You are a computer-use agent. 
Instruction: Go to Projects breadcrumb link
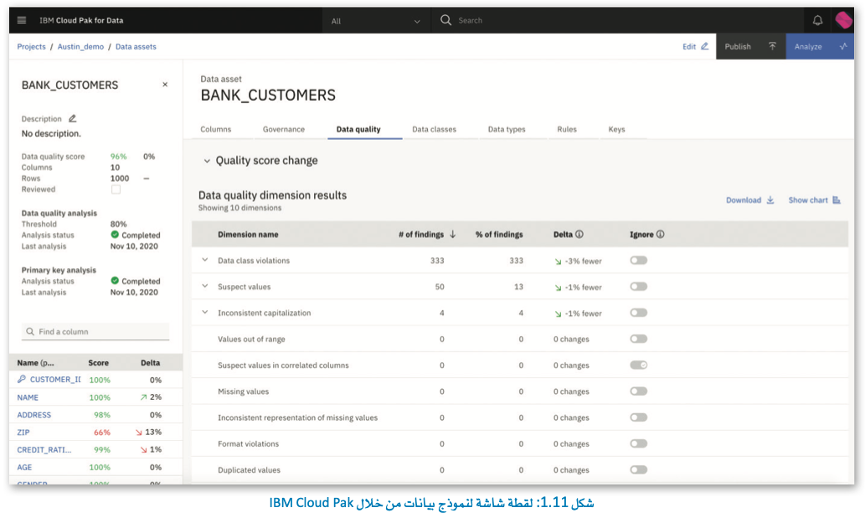click(31, 46)
